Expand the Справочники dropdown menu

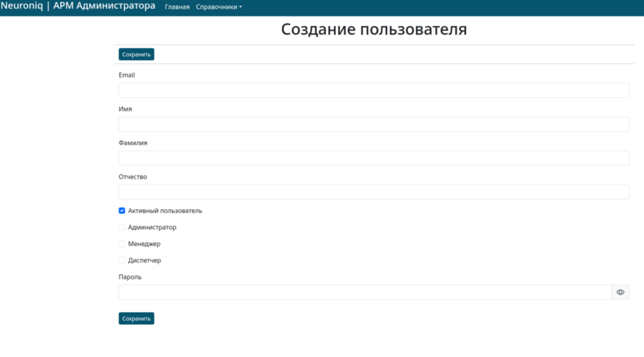pos(219,7)
